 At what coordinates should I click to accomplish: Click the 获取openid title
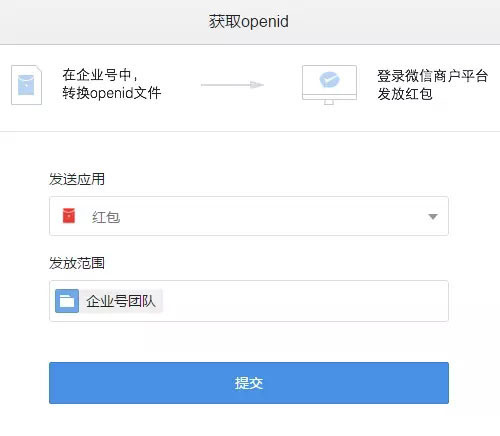[x=249, y=22]
